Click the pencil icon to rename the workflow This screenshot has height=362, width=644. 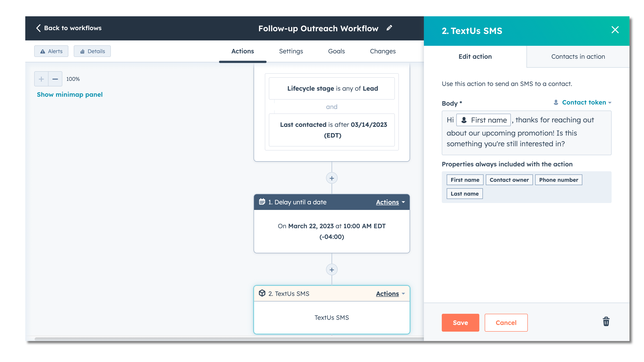tap(389, 28)
